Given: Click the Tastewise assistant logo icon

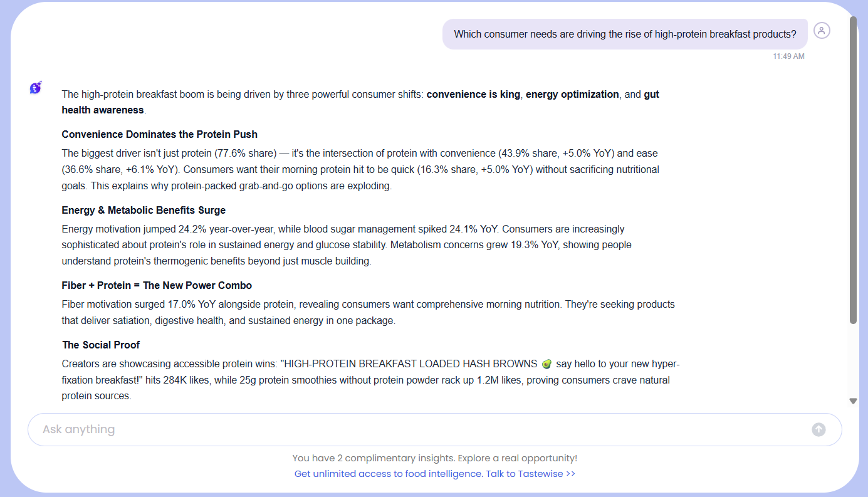Looking at the screenshot, I should pyautogui.click(x=36, y=88).
